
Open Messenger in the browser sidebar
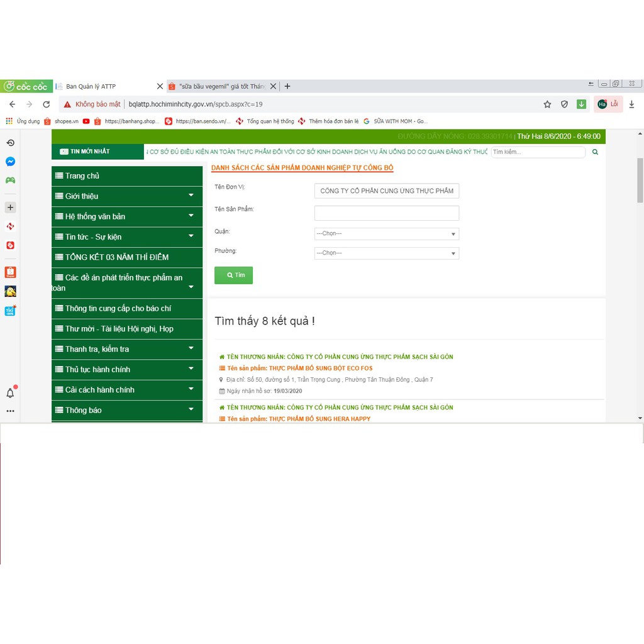click(10, 162)
